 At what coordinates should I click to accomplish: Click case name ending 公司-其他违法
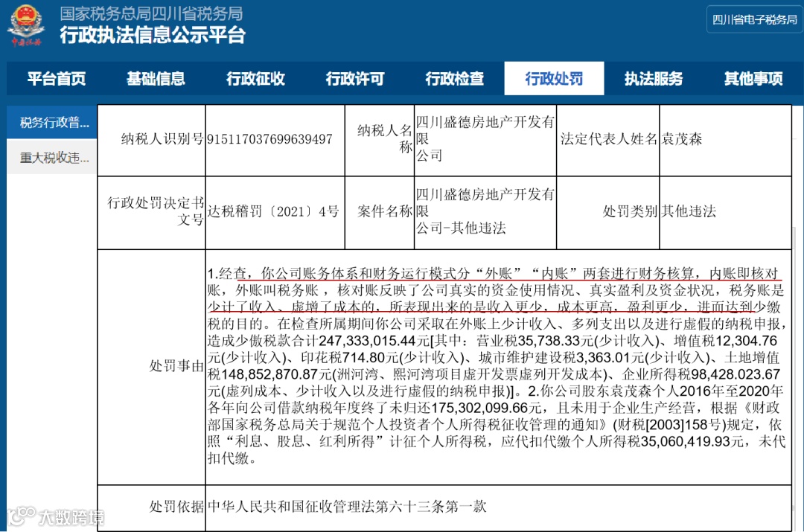tap(461, 228)
